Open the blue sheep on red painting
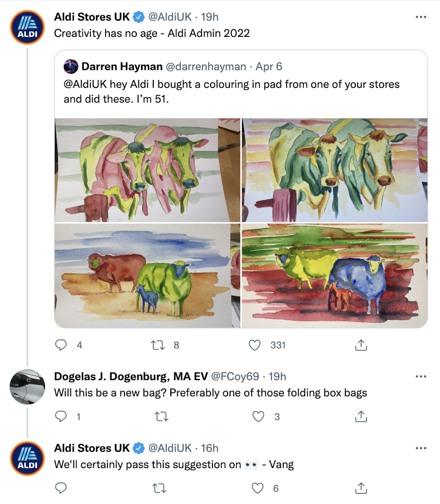Screen dimensions: 440x504 [335, 275]
